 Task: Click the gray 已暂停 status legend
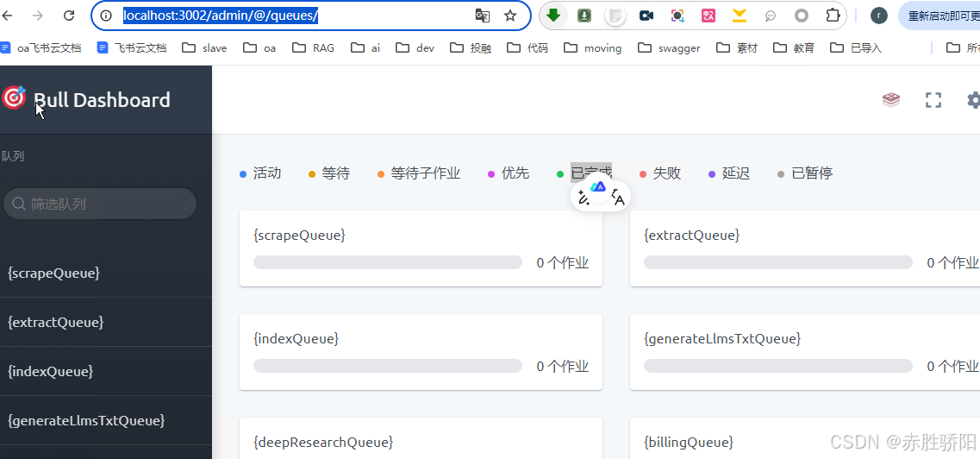pos(805,173)
